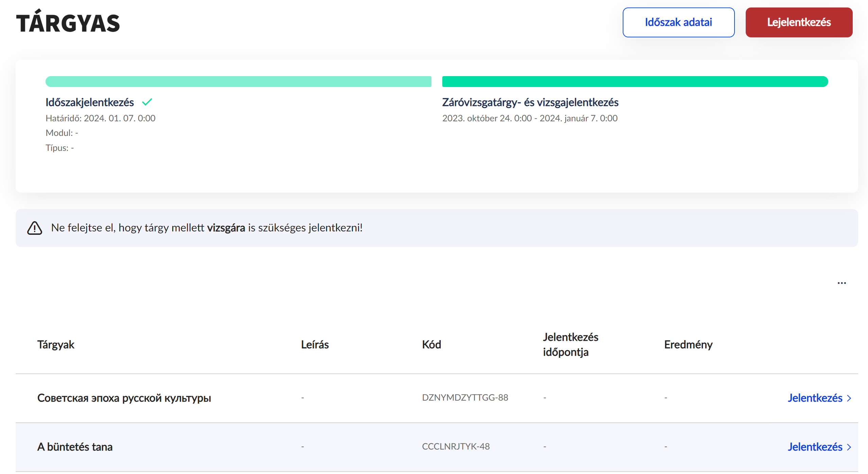Sort by the Tárgyak column header
This screenshot has width=868, height=474.
tap(56, 345)
